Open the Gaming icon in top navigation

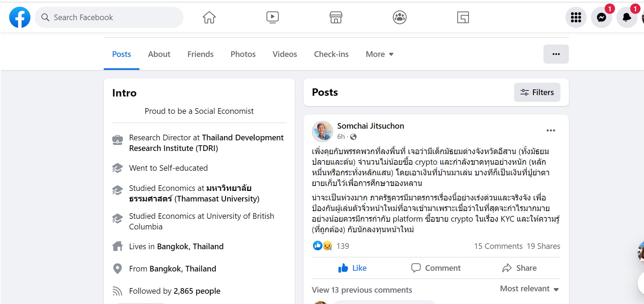tap(463, 17)
